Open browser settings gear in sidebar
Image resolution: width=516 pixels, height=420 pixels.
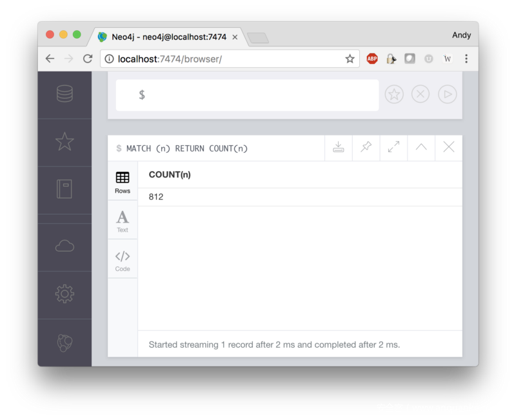coord(64,294)
